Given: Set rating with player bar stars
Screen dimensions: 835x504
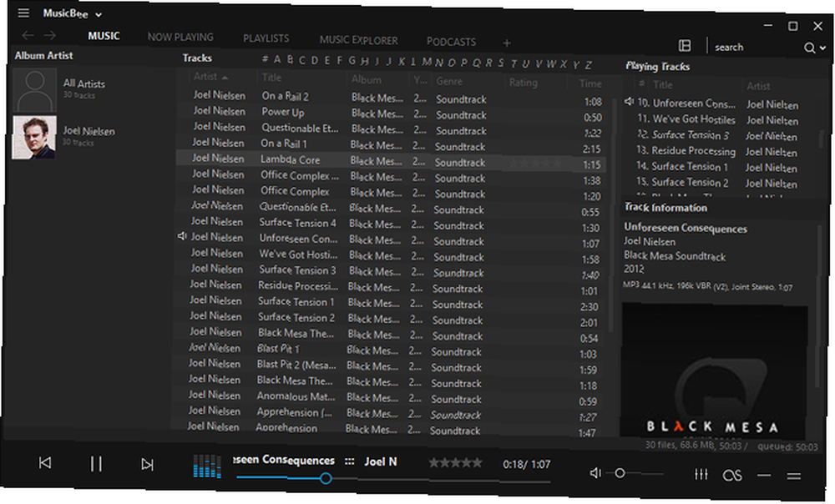Looking at the screenshot, I should (455, 463).
